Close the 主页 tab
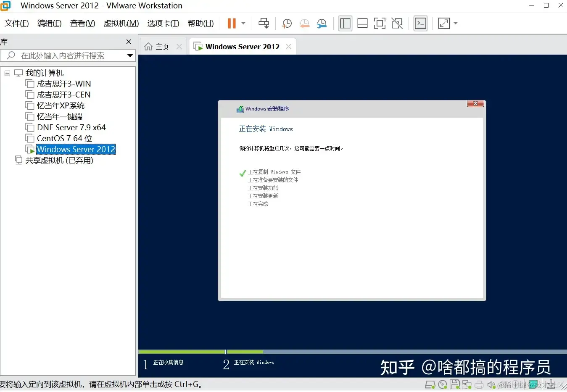 pyautogui.click(x=179, y=47)
